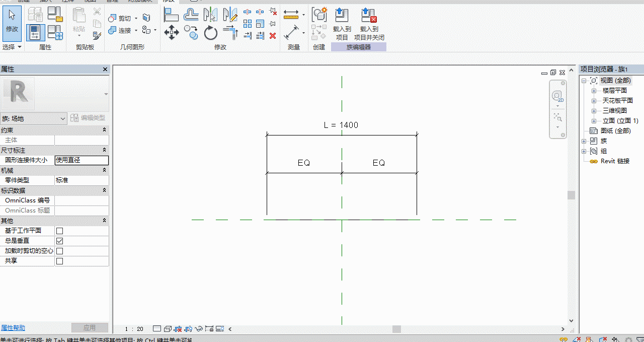Click the red Delete icon
Image resolution: width=644 pixels, height=342 pixels.
tap(273, 36)
